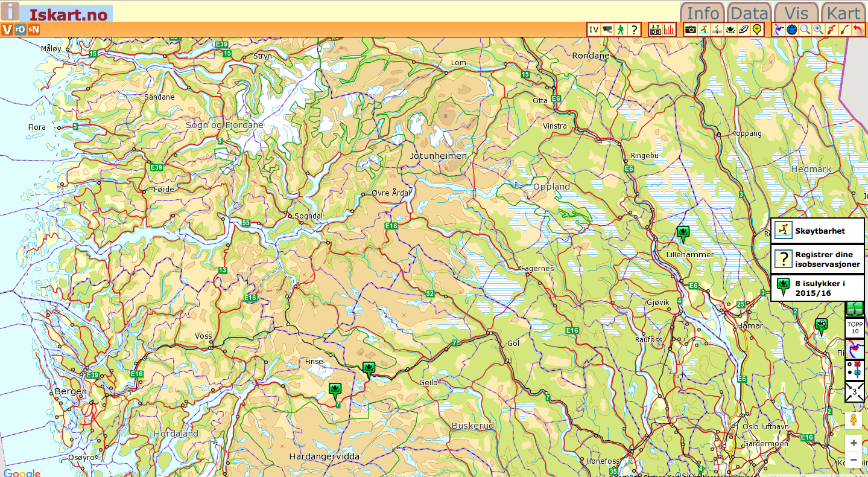This screenshot has width=868, height=477.
Task: Click the red undo arrow icon
Action: [x=858, y=30]
